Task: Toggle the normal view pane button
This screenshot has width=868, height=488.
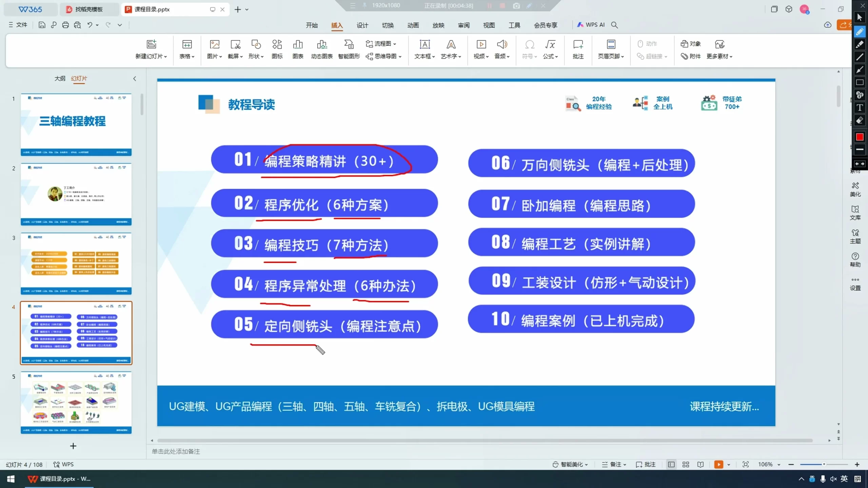Action: [x=671, y=464]
